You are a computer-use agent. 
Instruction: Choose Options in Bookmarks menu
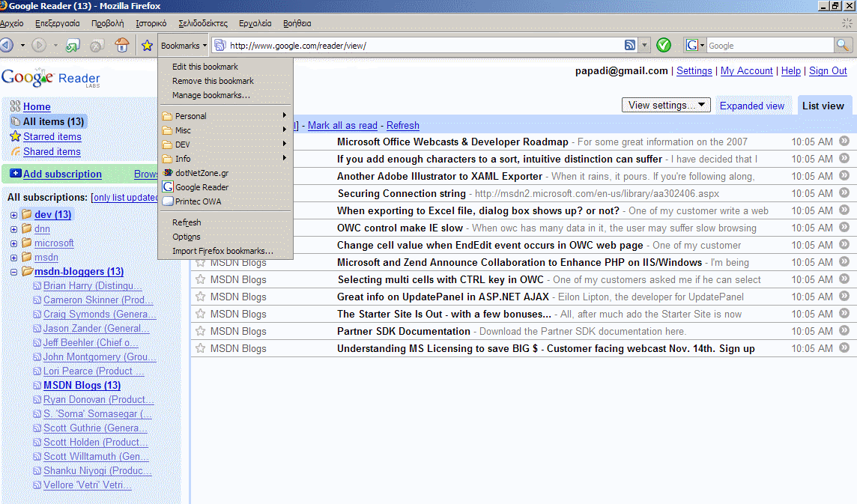[x=225, y=237]
